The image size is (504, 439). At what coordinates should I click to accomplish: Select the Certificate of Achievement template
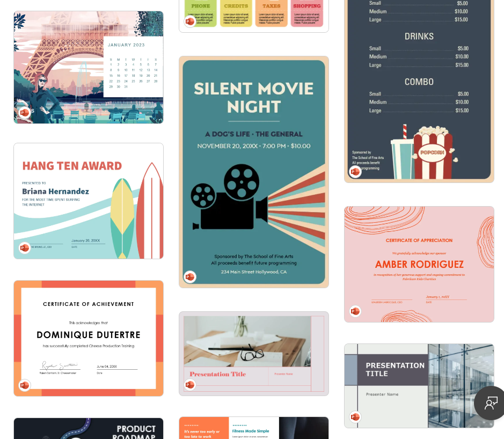[x=89, y=338]
